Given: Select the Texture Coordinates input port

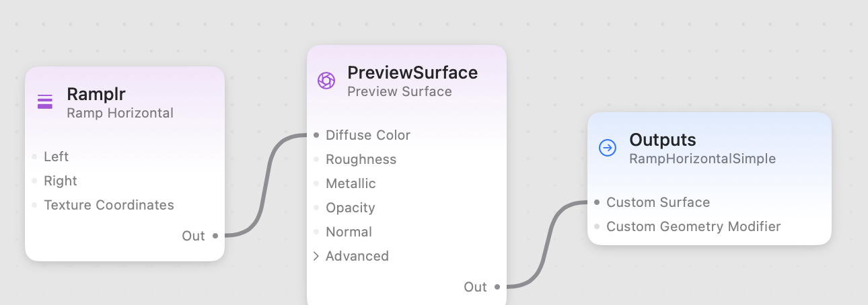Looking at the screenshot, I should [34, 205].
